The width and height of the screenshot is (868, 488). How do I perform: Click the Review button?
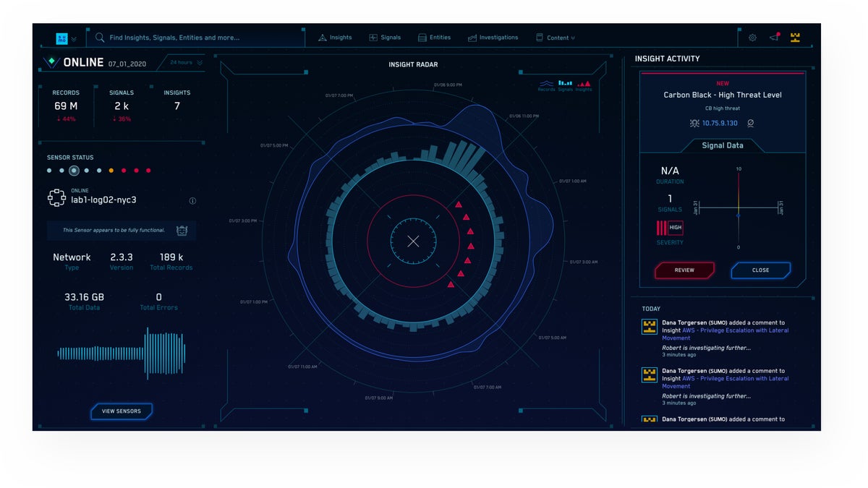pyautogui.click(x=684, y=270)
